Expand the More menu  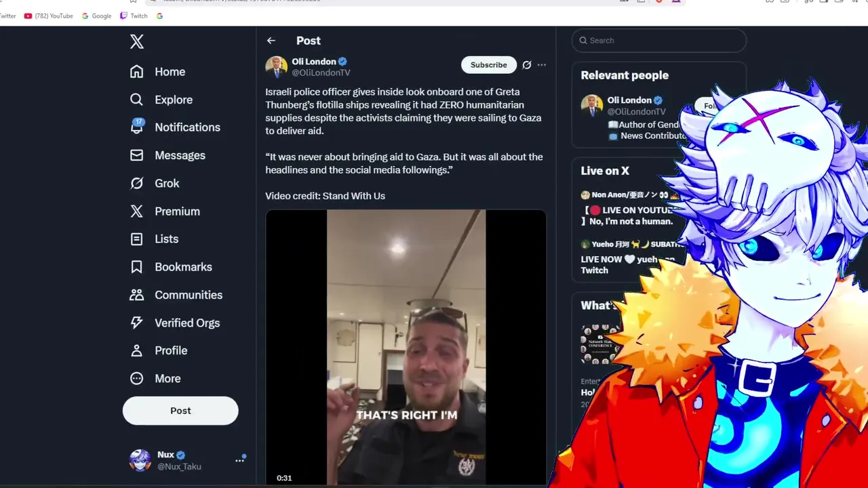tap(155, 379)
